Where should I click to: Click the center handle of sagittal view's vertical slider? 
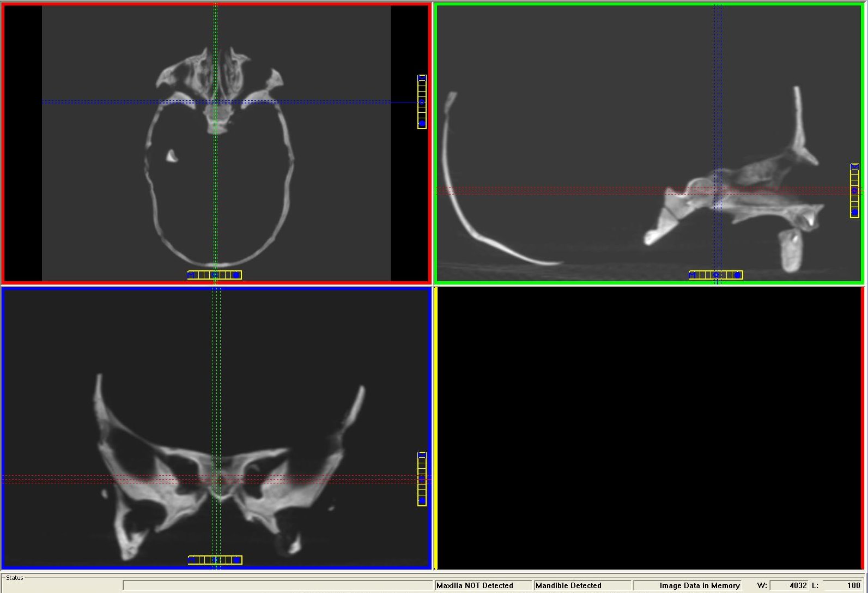click(x=854, y=191)
